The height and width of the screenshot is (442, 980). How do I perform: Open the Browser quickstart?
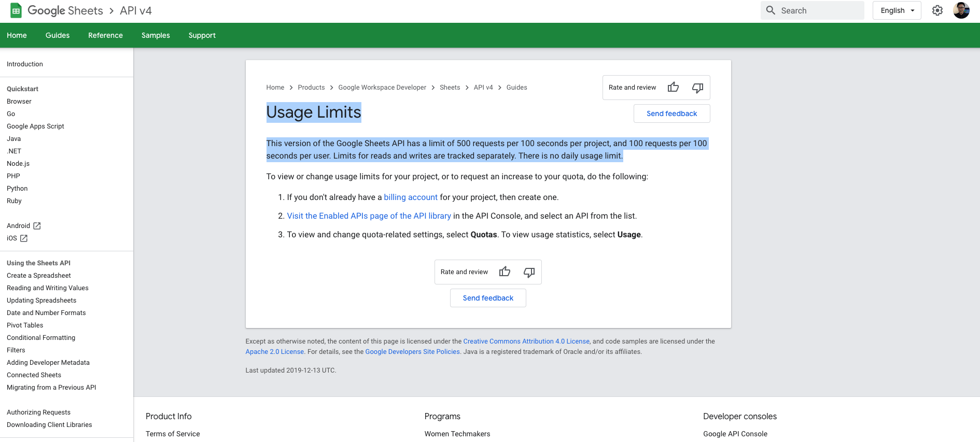click(19, 102)
